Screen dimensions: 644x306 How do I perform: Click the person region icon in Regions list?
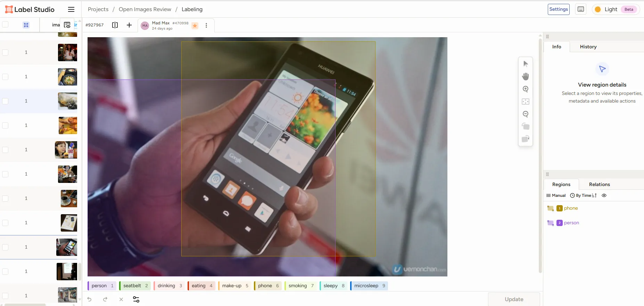point(551,223)
